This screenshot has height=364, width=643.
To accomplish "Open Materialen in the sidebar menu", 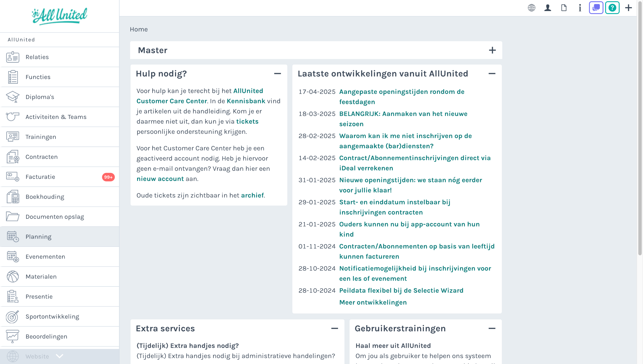I will [60, 277].
